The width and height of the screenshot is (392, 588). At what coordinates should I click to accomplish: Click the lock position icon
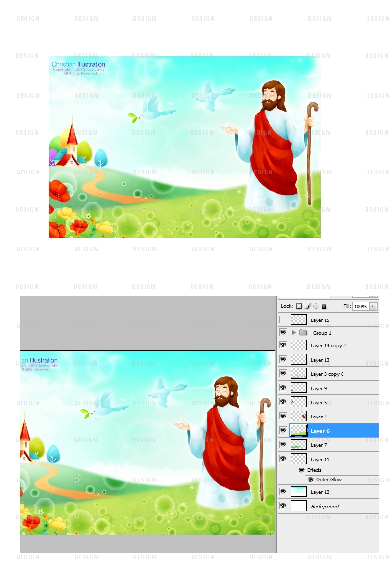pyautogui.click(x=316, y=306)
